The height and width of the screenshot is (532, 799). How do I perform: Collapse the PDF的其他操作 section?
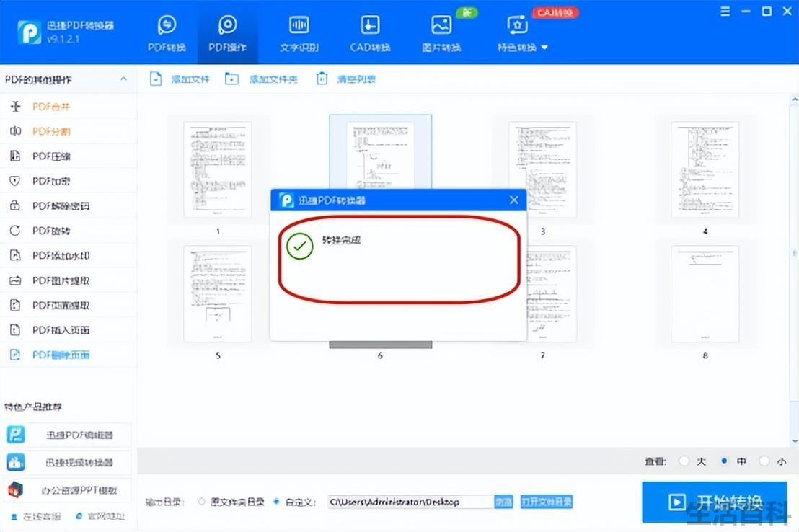coord(123,79)
